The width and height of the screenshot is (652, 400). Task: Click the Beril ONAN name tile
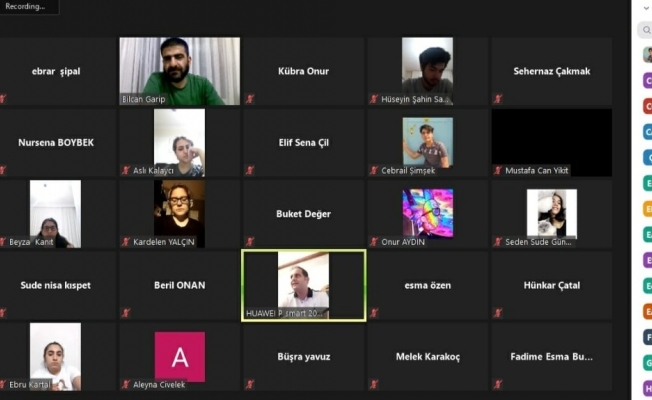point(179,285)
